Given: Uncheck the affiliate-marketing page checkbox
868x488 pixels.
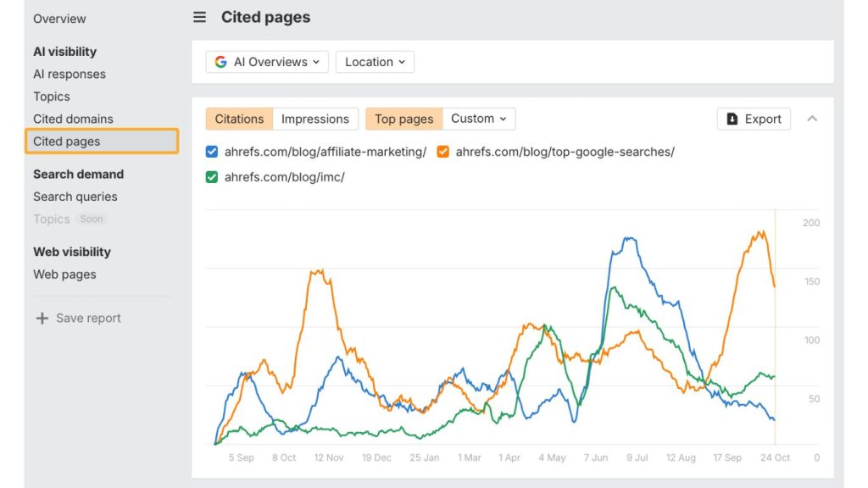Looking at the screenshot, I should coord(211,152).
